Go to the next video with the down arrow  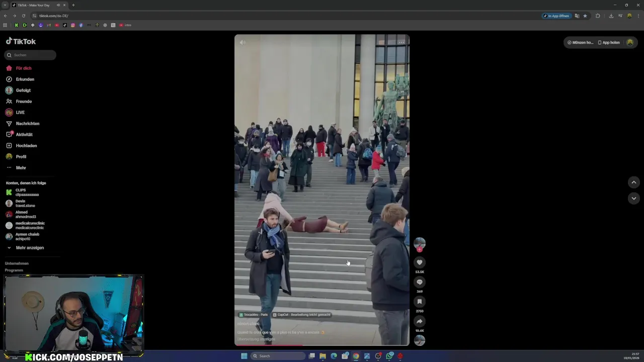pyautogui.click(x=634, y=198)
